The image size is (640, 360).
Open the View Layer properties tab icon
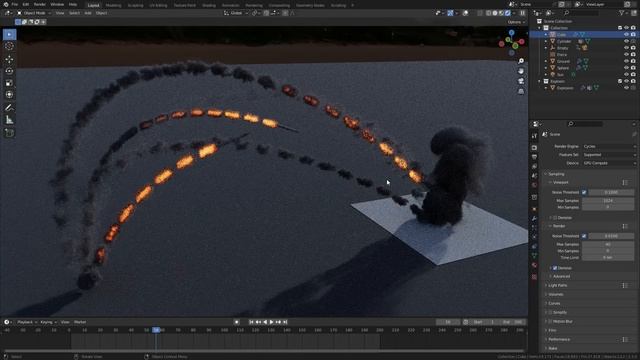click(x=534, y=167)
